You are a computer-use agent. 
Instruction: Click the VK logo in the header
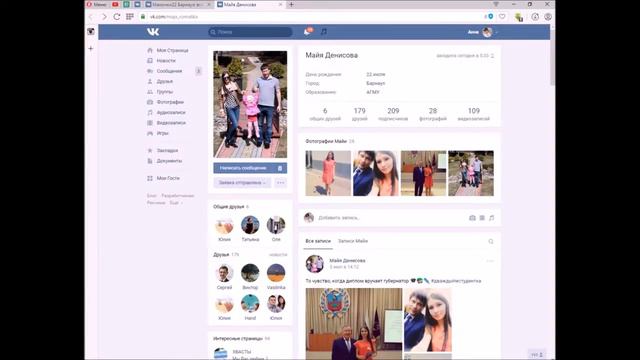click(153, 32)
